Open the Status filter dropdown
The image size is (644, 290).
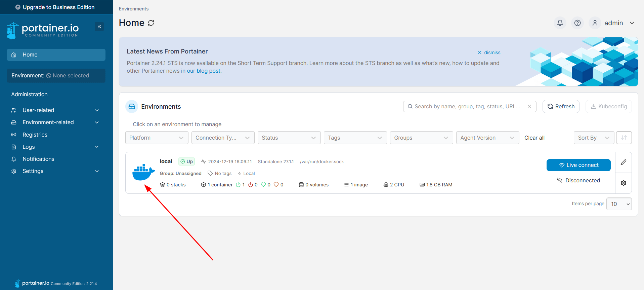click(x=289, y=138)
